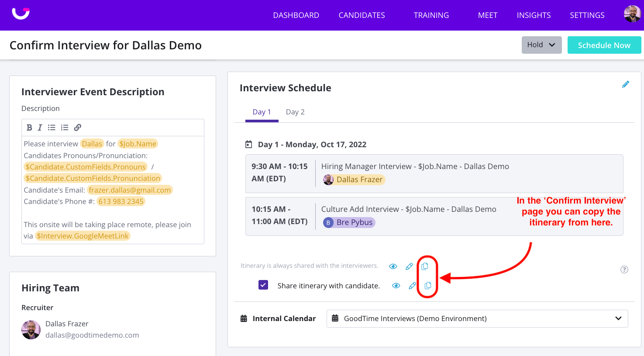Click the Schedule Now button

tap(604, 45)
